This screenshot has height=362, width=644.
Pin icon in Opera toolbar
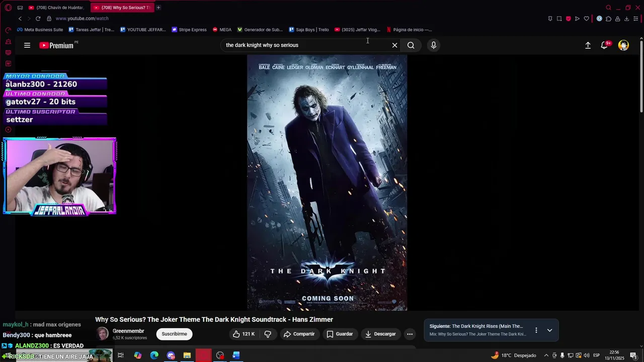coord(550,19)
